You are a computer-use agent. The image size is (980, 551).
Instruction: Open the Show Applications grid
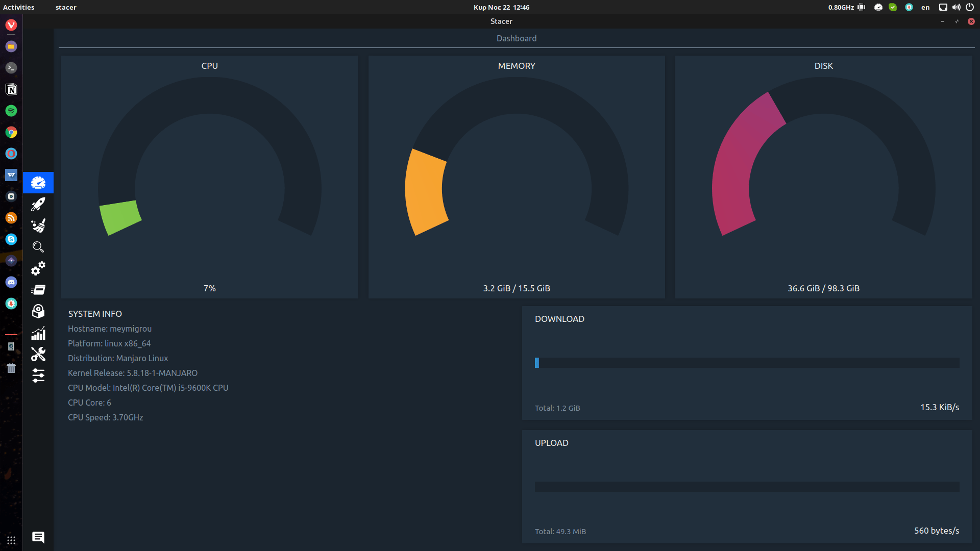point(11,540)
